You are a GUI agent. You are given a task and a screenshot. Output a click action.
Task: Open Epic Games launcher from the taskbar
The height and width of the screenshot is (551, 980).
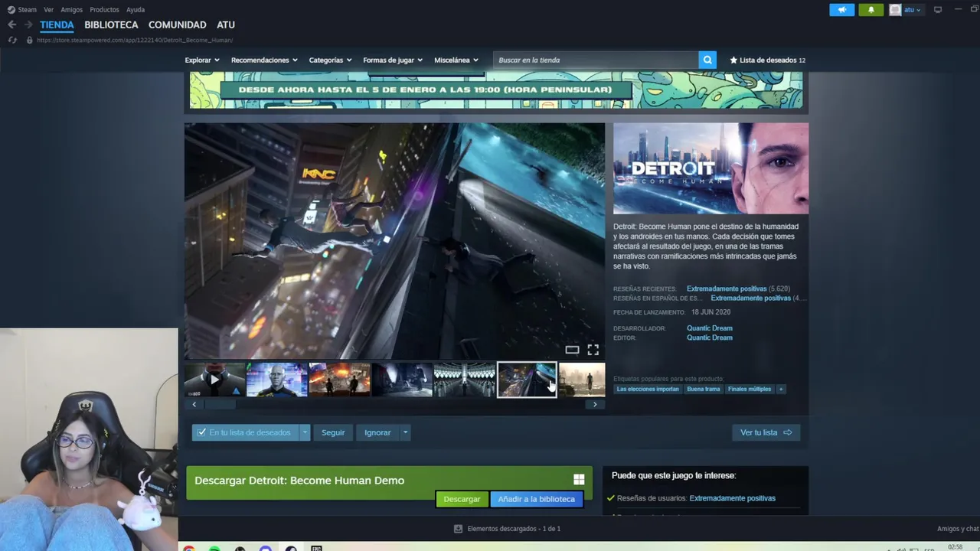316,548
